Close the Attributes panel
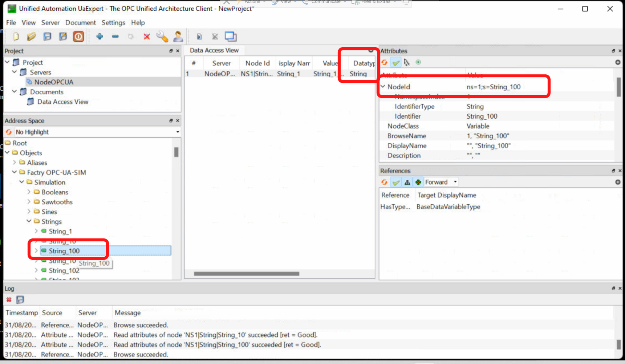Viewport: 625px width, 364px height. (x=620, y=51)
